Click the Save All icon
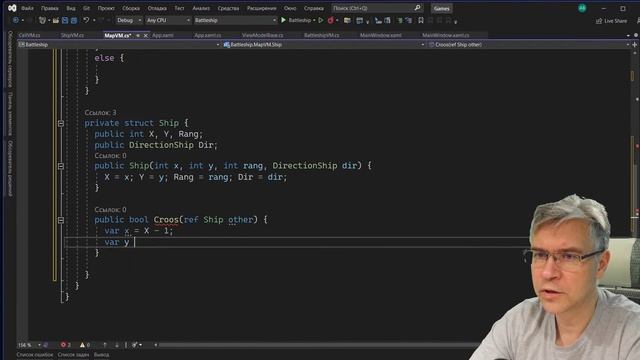 pos(74,20)
